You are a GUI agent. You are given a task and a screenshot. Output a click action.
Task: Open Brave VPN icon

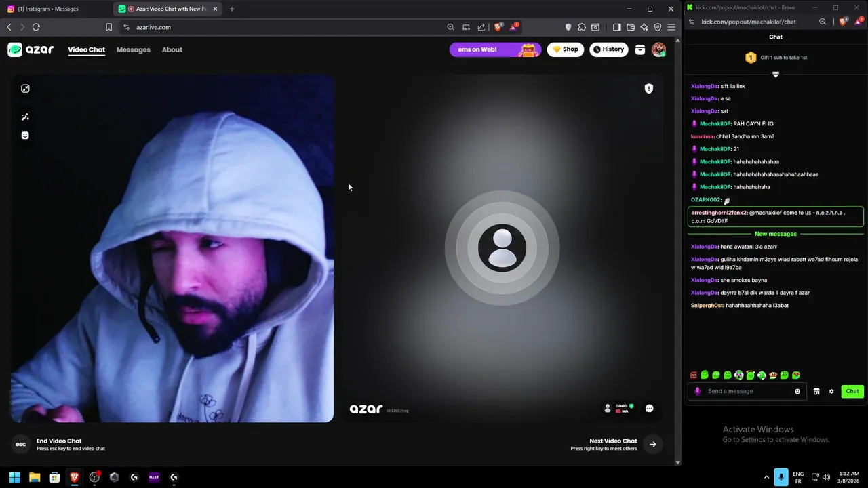[658, 27]
